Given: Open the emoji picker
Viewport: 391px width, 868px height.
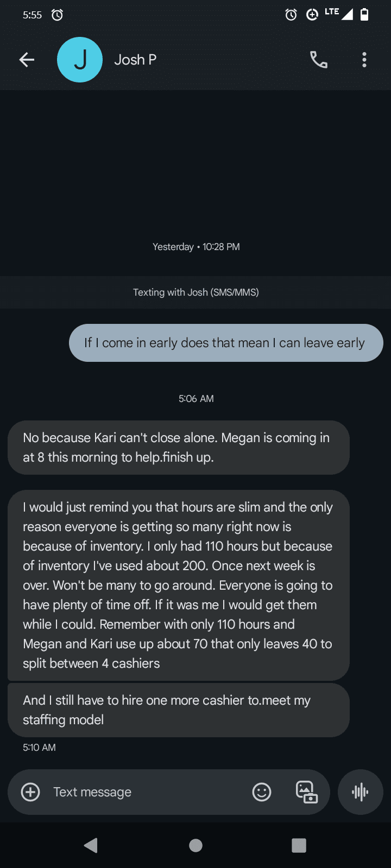Looking at the screenshot, I should coord(262,792).
